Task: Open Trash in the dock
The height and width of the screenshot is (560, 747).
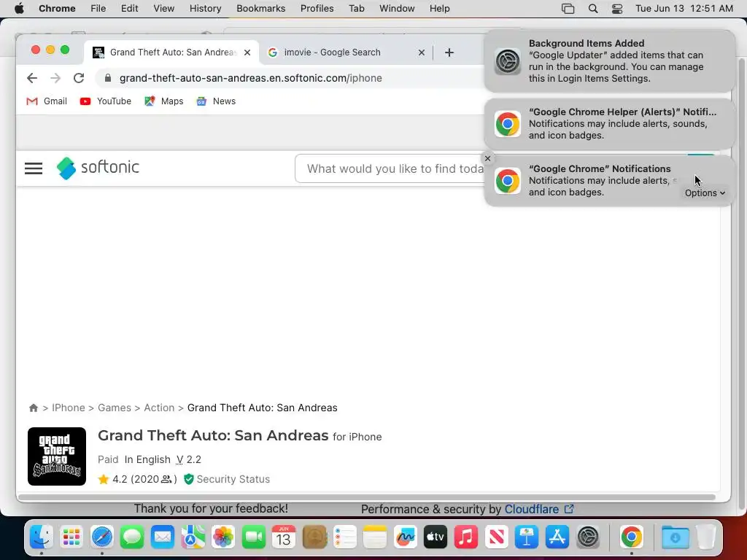Action: pos(706,537)
